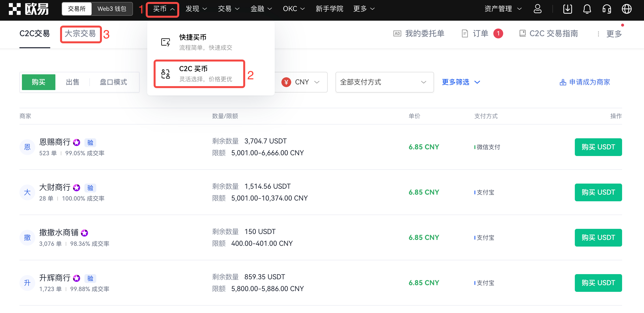The image size is (644, 313).
Task: Expand the 更多 top navigation menu
Action: (x=364, y=9)
